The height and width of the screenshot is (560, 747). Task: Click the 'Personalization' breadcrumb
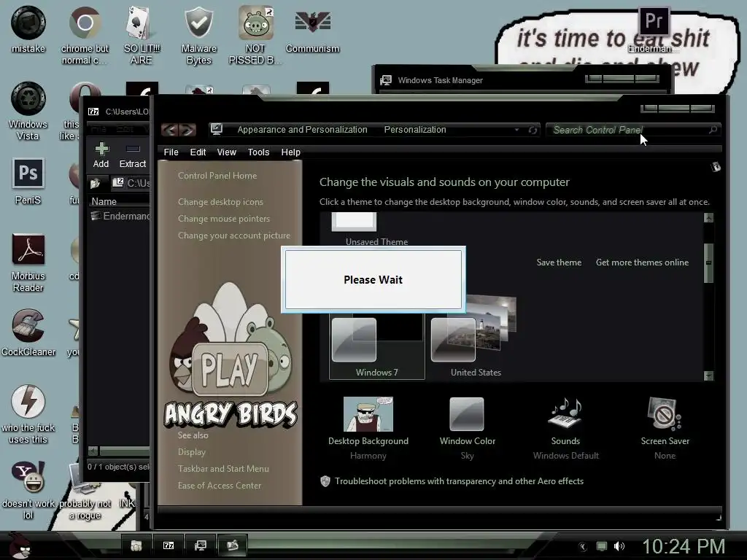click(415, 130)
